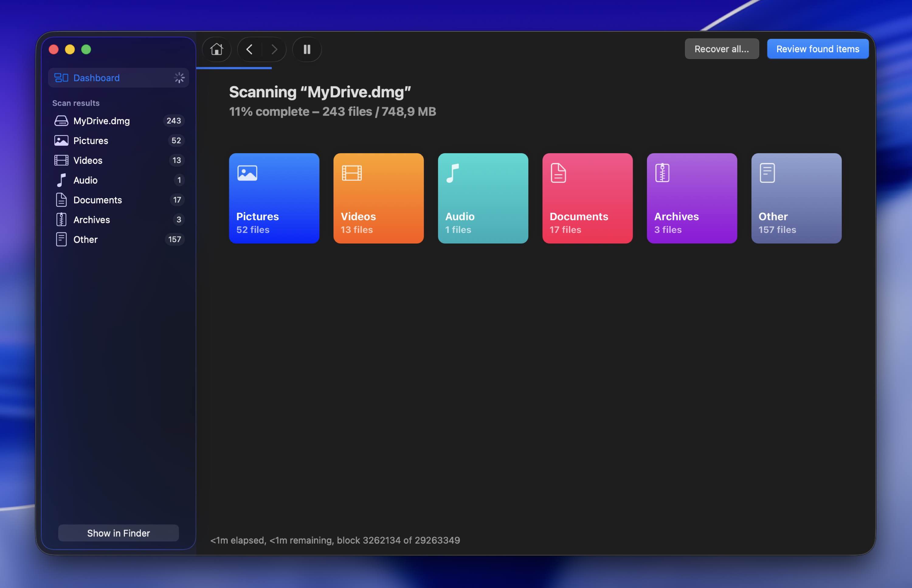Open the pink Documents 17 files card
The height and width of the screenshot is (588, 912).
click(x=588, y=198)
